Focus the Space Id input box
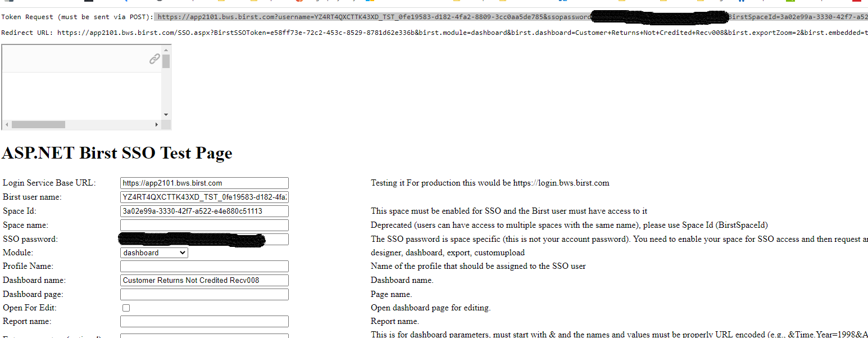Screen dimensions: 868x338 204,211
